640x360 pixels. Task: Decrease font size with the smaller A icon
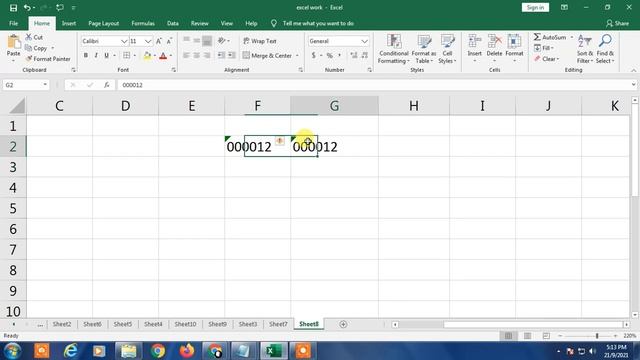click(x=169, y=41)
